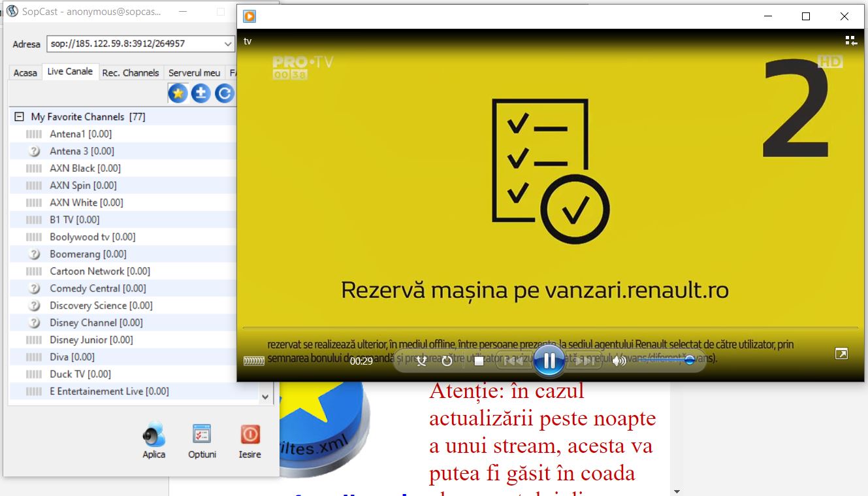Toggle repeat in the player controls
This screenshot has width=868, height=496.
point(447,361)
